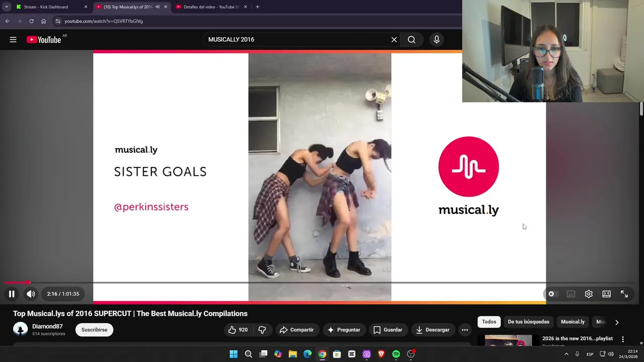644x362 pixels.
Task: Click the video player frame
Action: (319, 177)
